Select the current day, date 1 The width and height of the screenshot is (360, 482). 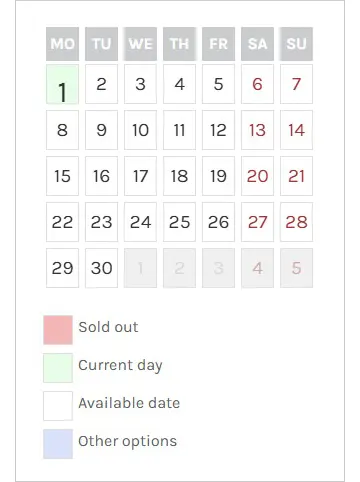pos(62,84)
